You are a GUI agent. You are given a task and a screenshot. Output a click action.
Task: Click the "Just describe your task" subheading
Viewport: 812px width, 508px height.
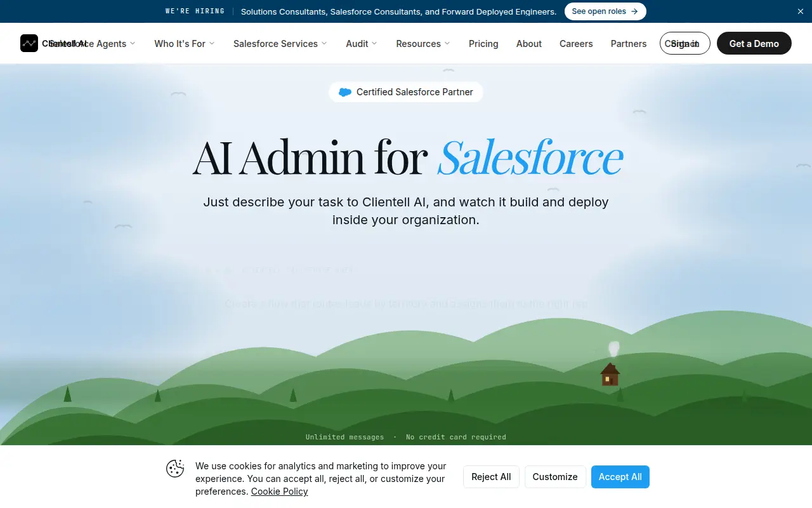tap(406, 211)
